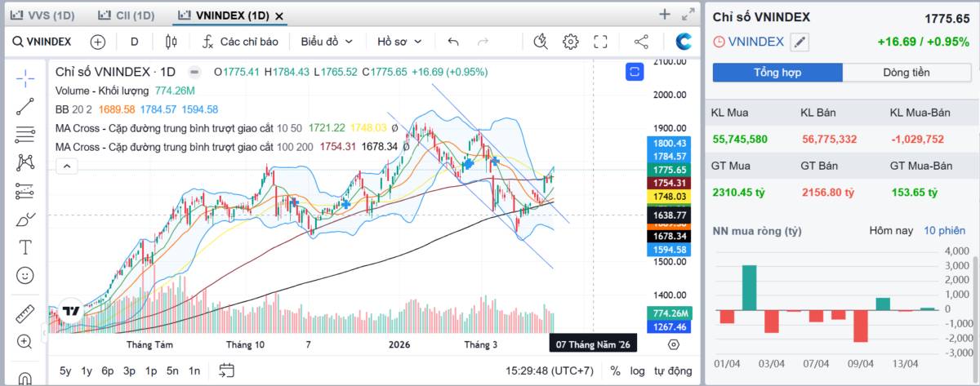Viewport: 980px width, 386px height.
Task: Click the add symbol plus circle icon
Action: point(98,42)
